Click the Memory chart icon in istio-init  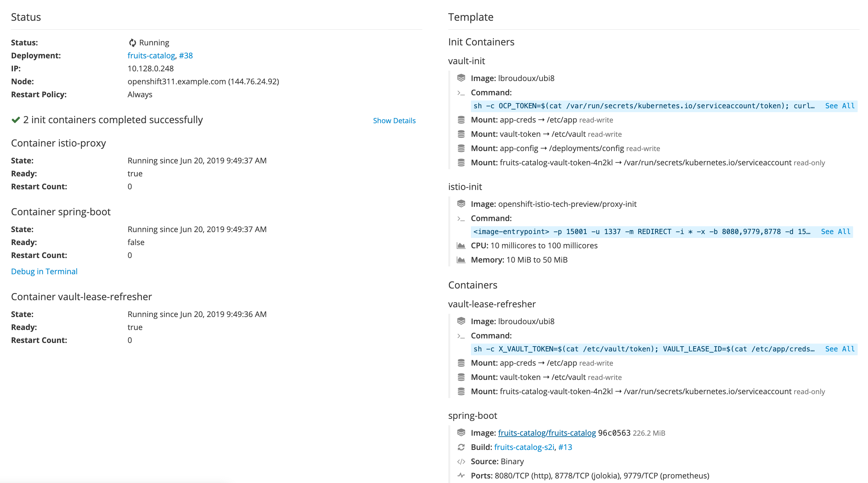click(460, 259)
